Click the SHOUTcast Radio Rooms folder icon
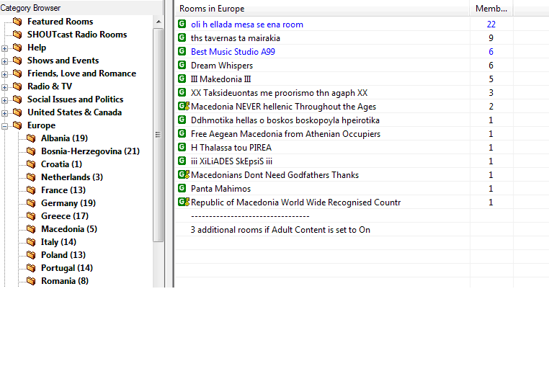 [17, 35]
